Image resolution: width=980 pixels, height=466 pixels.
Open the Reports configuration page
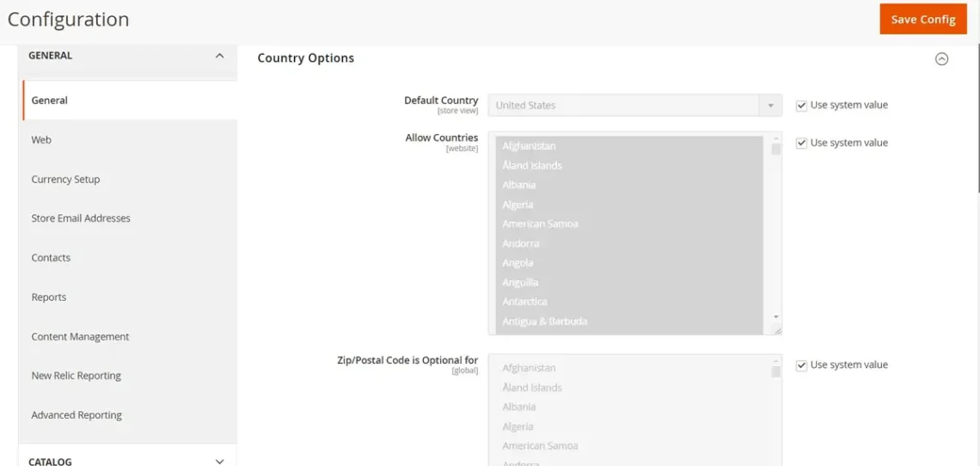[x=49, y=297]
